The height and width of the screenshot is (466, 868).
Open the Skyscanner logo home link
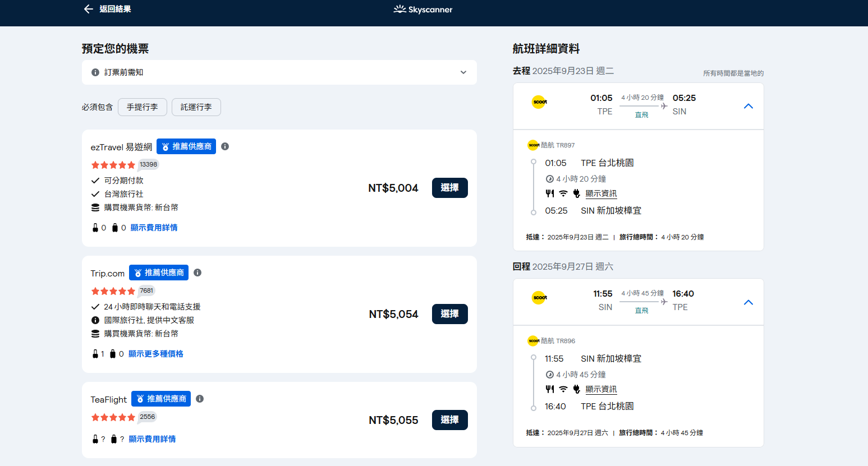[423, 10]
